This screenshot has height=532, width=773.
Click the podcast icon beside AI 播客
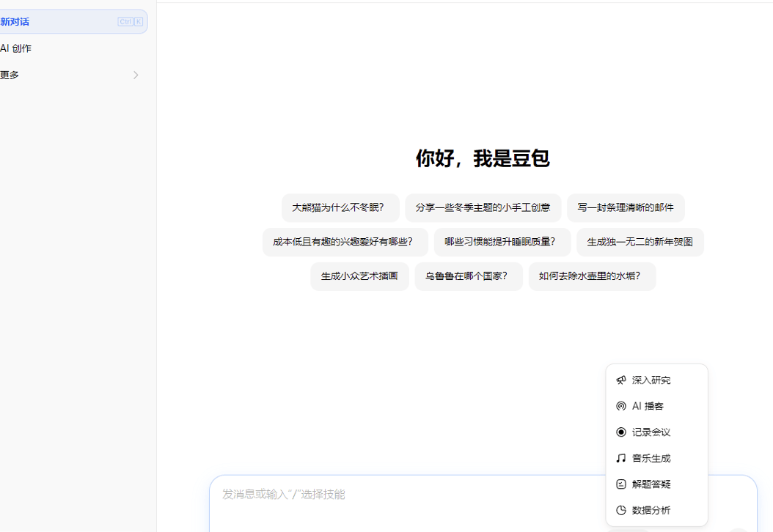[x=621, y=406]
